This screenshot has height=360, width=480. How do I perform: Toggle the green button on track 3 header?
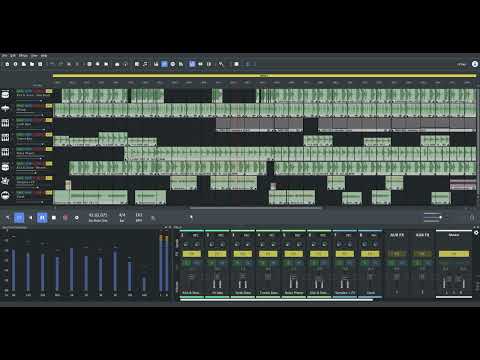point(20,120)
